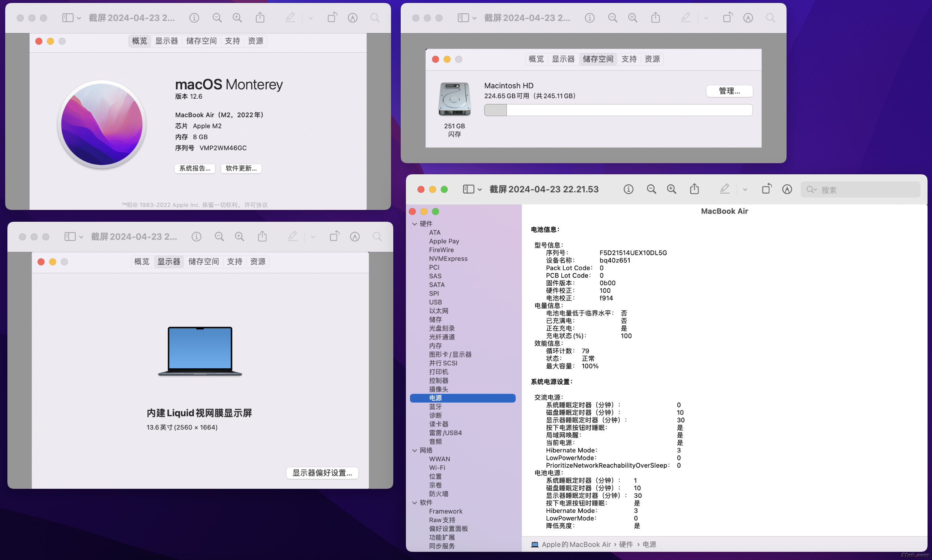This screenshot has width=932, height=560.
Task: Click the info inspector icon in 22.21.53 window
Action: pos(628,190)
